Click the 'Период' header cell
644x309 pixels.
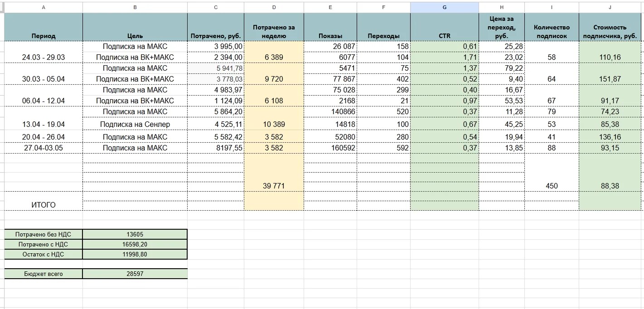point(44,27)
